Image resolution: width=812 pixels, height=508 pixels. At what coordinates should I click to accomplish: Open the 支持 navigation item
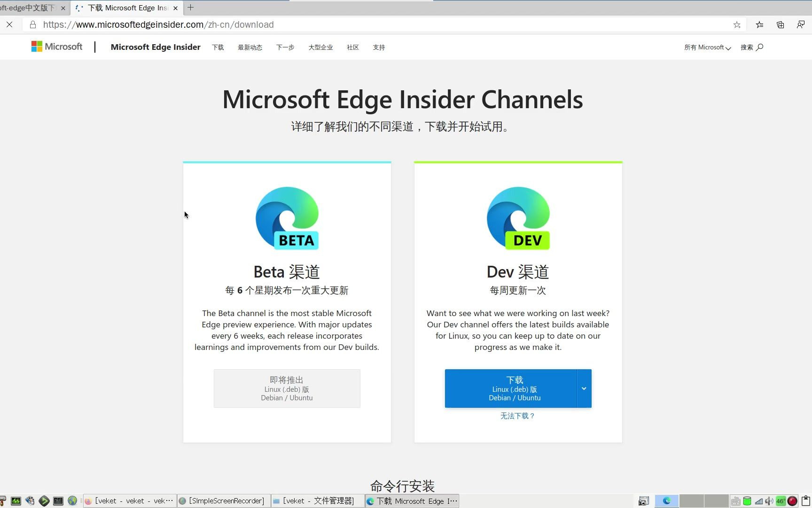[x=379, y=48]
